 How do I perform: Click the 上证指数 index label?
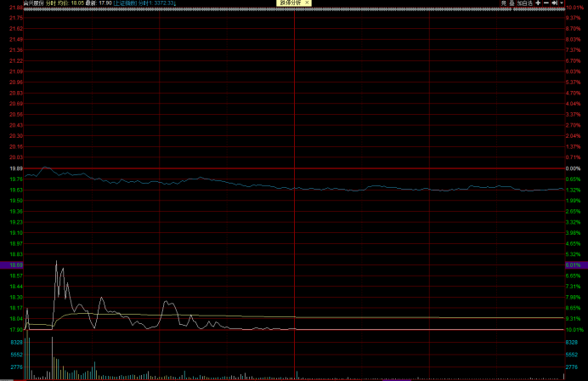pyautogui.click(x=127, y=3)
